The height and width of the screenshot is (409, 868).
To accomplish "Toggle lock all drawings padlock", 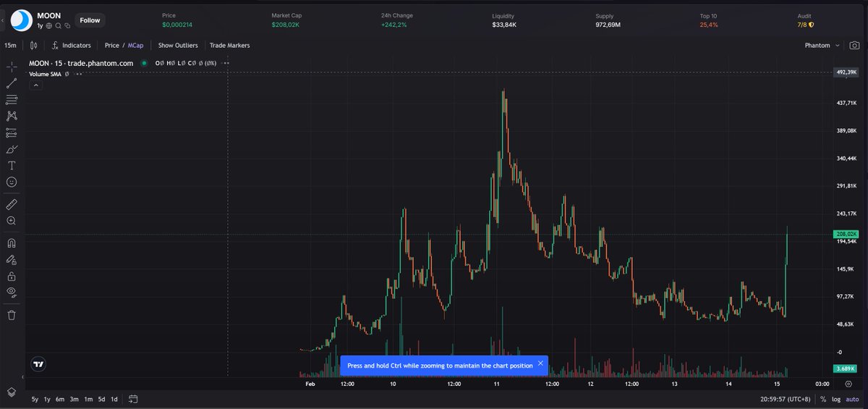I will click(12, 276).
